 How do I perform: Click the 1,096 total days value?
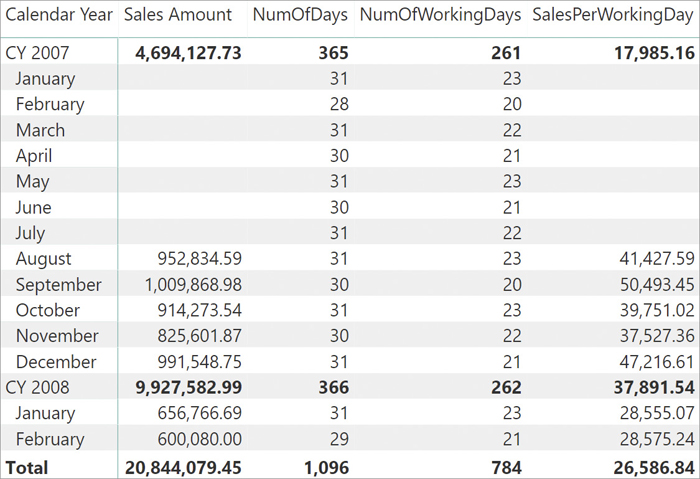point(326,468)
